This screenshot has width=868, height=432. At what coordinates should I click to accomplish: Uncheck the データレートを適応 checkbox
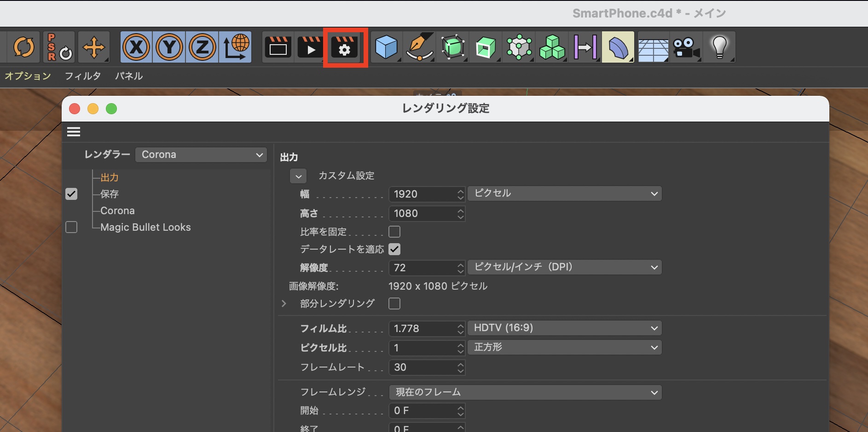(x=394, y=249)
